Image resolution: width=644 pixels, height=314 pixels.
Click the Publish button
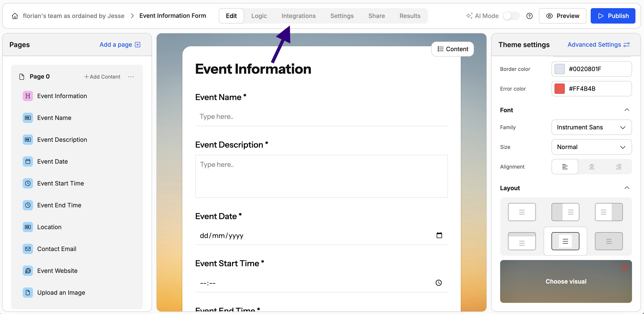(613, 15)
